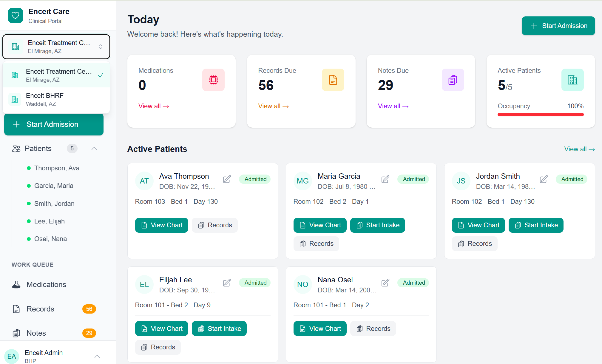Viewport: 602px width, 364px height.
Task: View Chart for Nana Osei
Action: [320, 328]
